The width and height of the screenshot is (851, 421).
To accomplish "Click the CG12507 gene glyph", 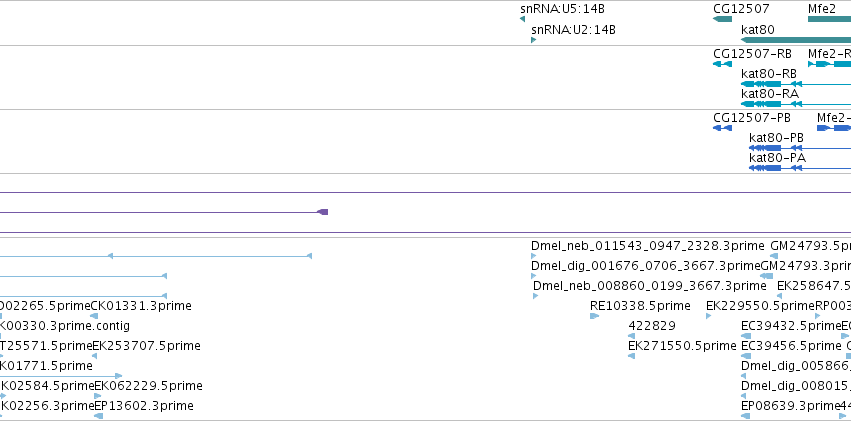I will pos(722,19).
